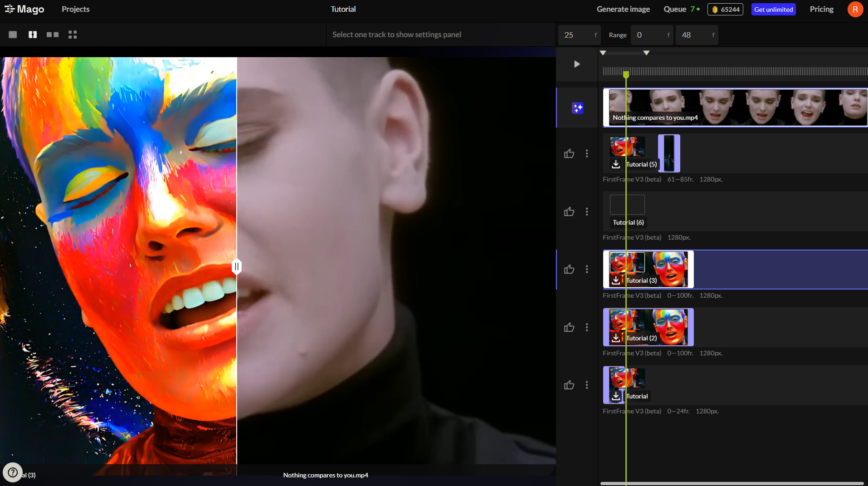Image resolution: width=868 pixels, height=486 pixels.
Task: Select the Nothing compares to you.mp4 track
Action: pos(735,108)
